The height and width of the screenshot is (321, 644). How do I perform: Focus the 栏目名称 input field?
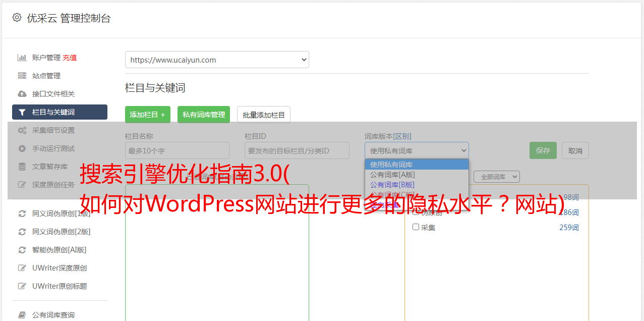coord(177,150)
